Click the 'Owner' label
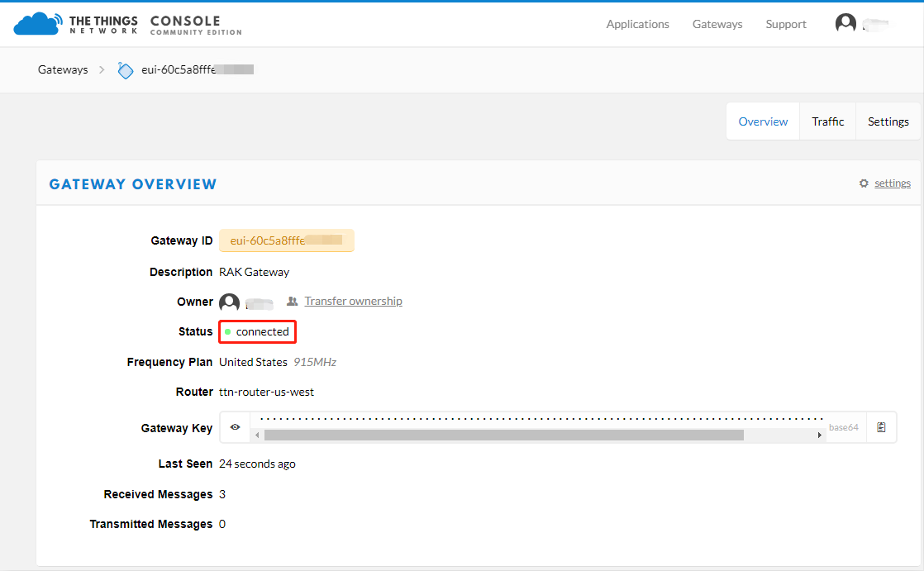 point(195,302)
